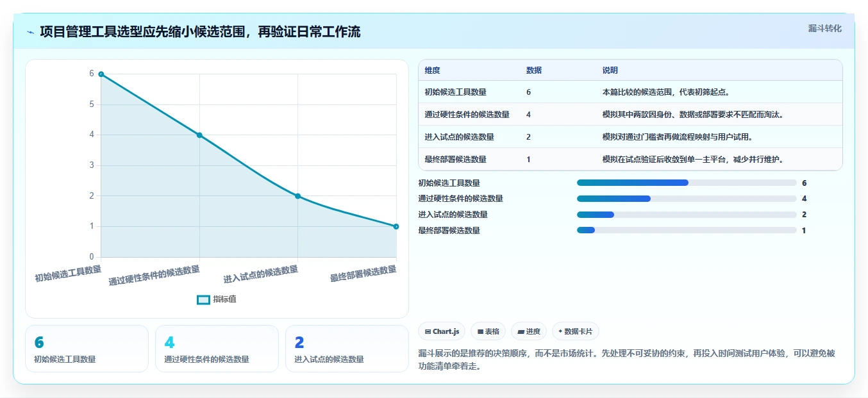Click the footer paragraph starting 漏斗展示的是
The width and height of the screenshot is (868, 398).
coord(626,360)
